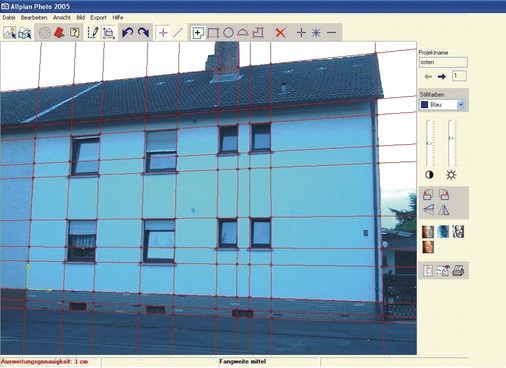Go to the next image with right arrow
This screenshot has width=506, height=368.
tap(442, 77)
